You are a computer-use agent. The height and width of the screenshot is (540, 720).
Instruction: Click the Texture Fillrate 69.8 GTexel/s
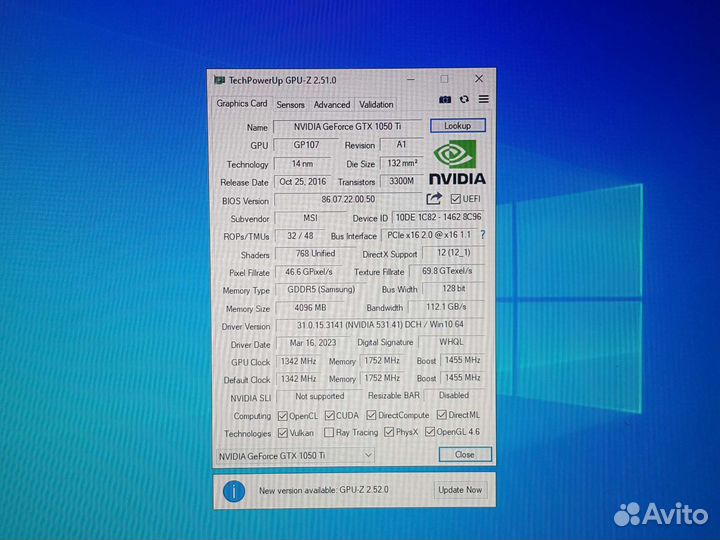(x=447, y=271)
